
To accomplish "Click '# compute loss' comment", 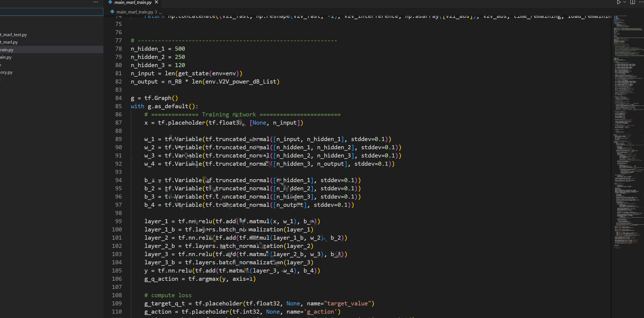I will pyautogui.click(x=168, y=295).
